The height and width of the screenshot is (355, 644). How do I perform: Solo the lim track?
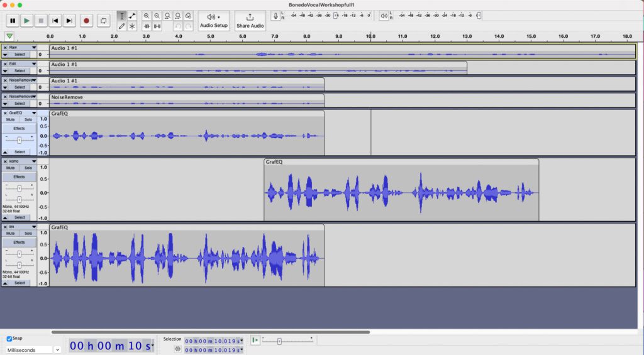[x=28, y=233]
